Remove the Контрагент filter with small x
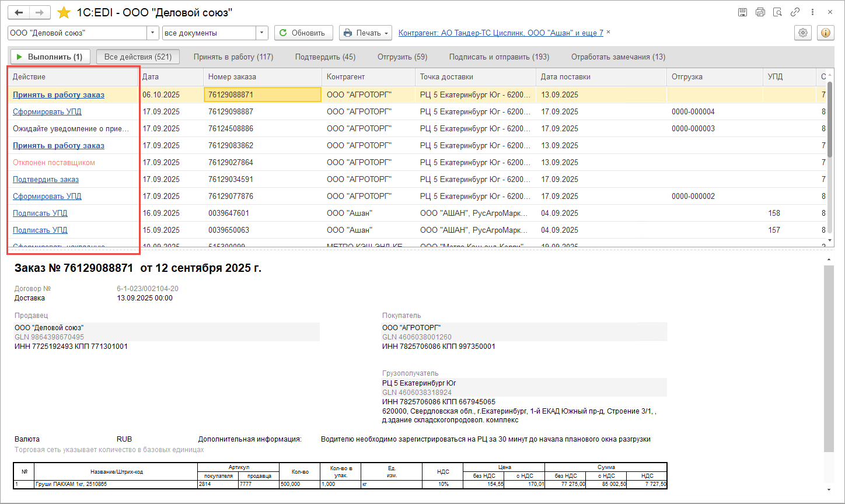The height and width of the screenshot is (504, 845). pyautogui.click(x=609, y=33)
